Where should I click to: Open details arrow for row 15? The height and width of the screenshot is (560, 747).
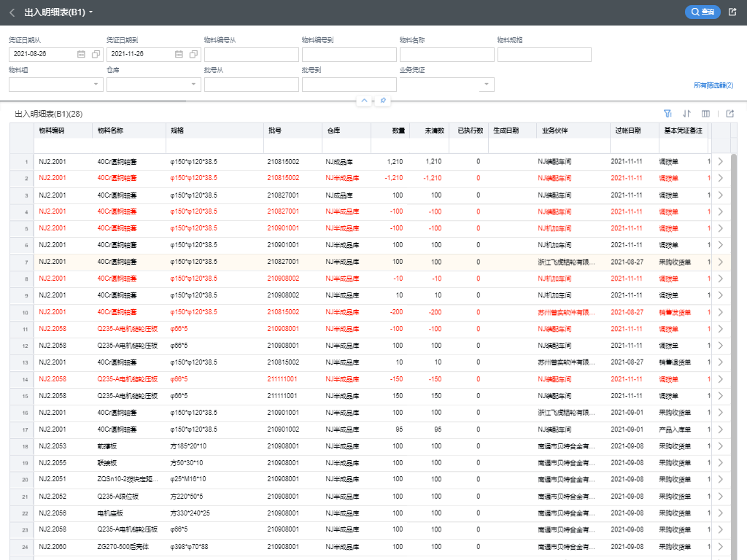click(720, 396)
